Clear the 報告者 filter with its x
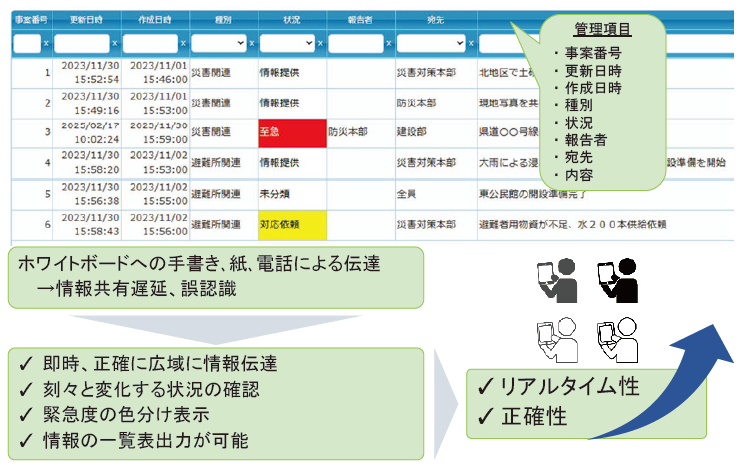 click(388, 44)
